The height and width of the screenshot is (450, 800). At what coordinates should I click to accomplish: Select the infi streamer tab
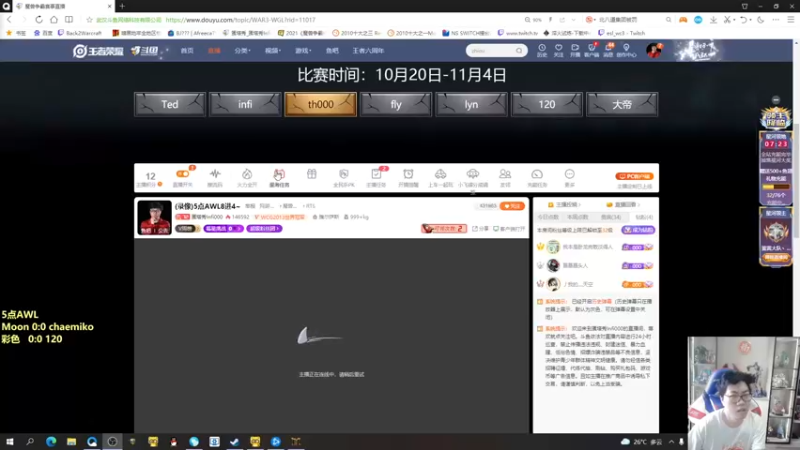245,104
